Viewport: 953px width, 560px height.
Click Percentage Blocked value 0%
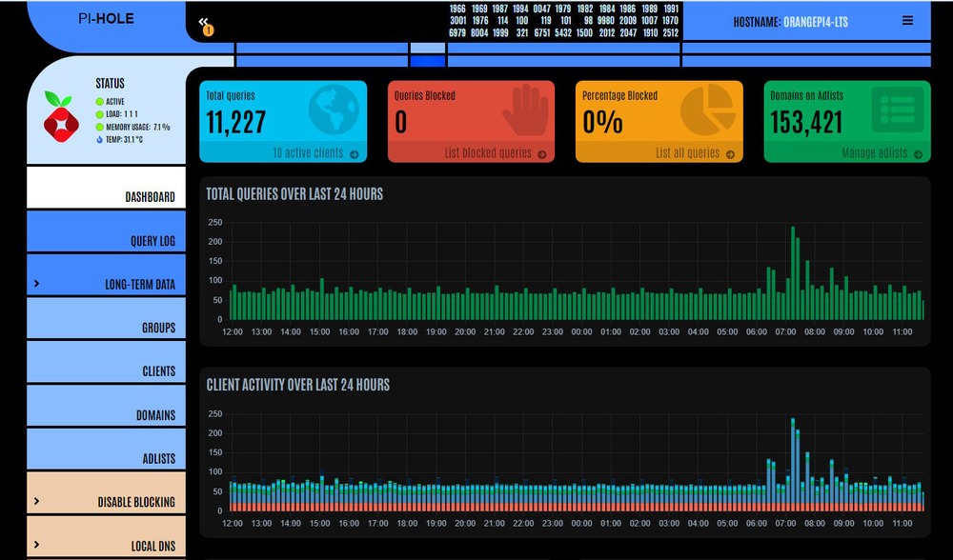(602, 122)
